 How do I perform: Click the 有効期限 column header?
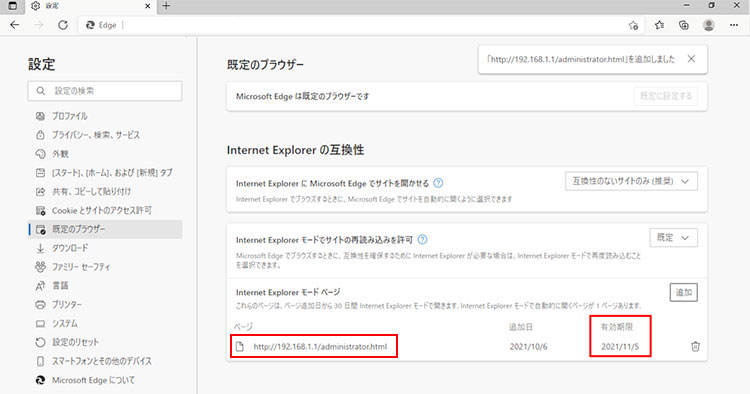point(617,327)
